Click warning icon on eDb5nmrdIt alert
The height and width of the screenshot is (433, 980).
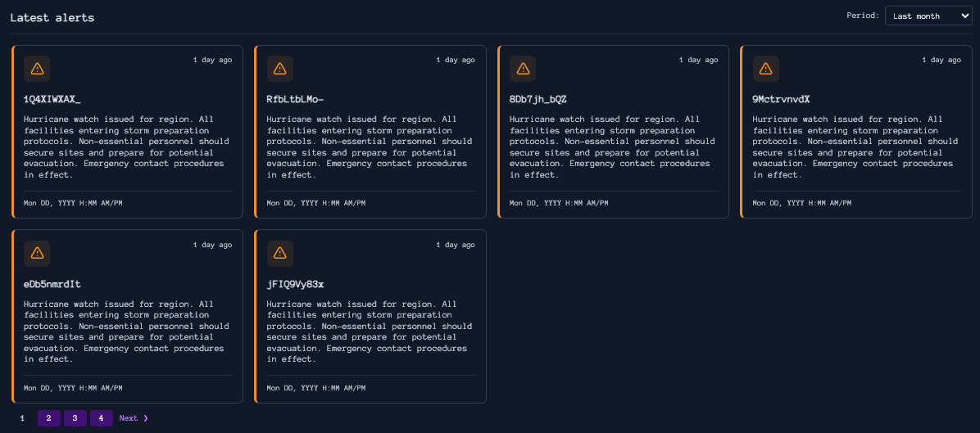(x=37, y=254)
